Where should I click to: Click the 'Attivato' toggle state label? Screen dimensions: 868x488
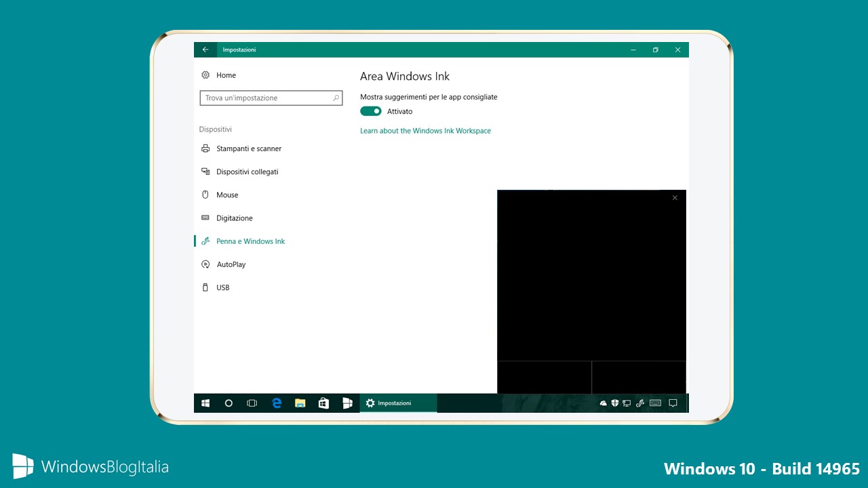coord(399,112)
